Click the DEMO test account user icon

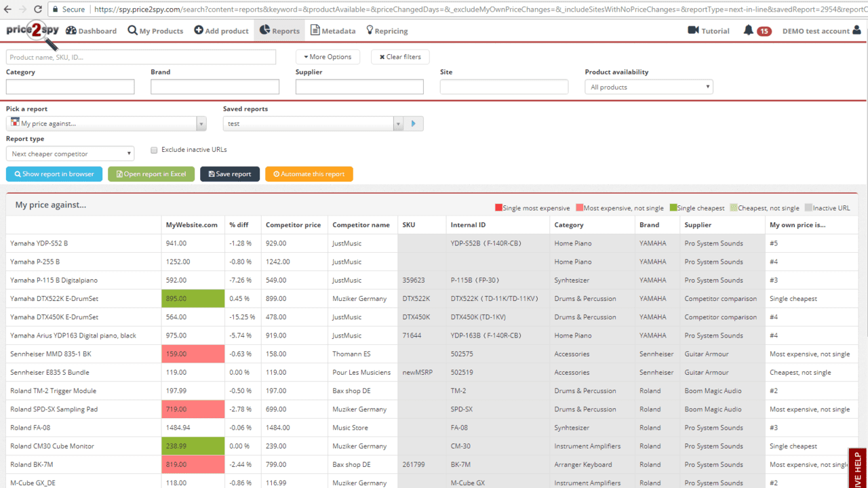coord(857,30)
